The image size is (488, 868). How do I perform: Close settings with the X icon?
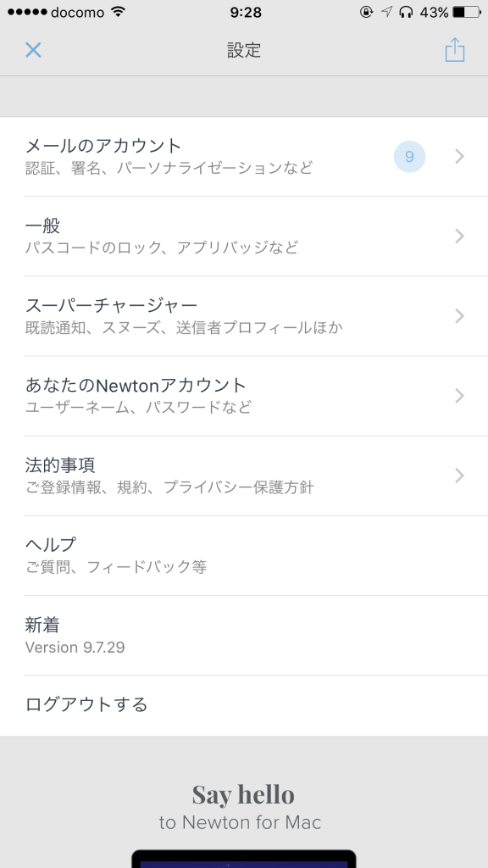point(33,50)
